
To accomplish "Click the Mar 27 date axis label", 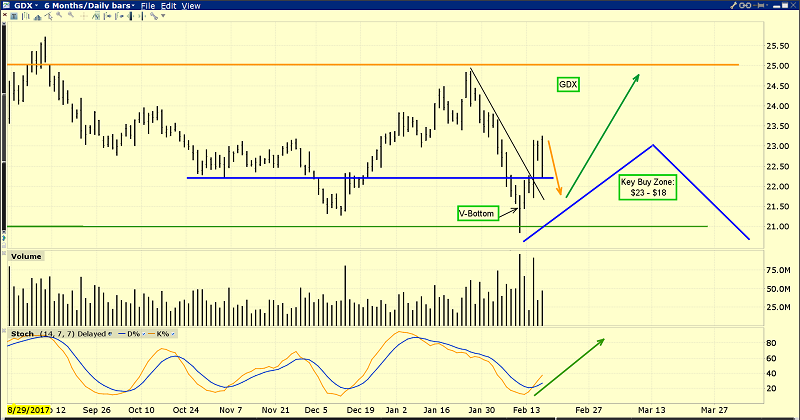I will (714, 410).
